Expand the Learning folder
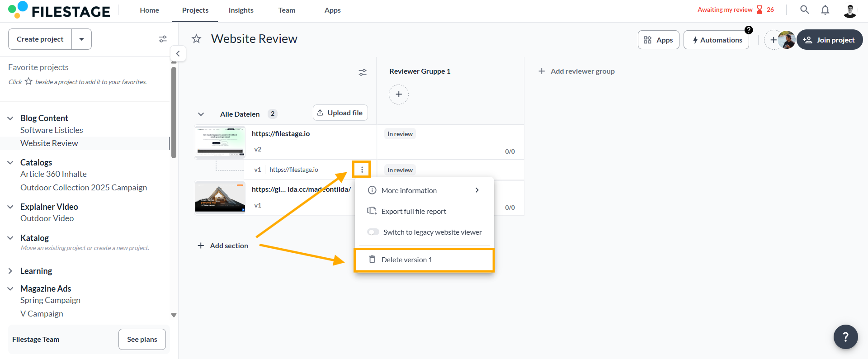868x359 pixels. (10, 271)
